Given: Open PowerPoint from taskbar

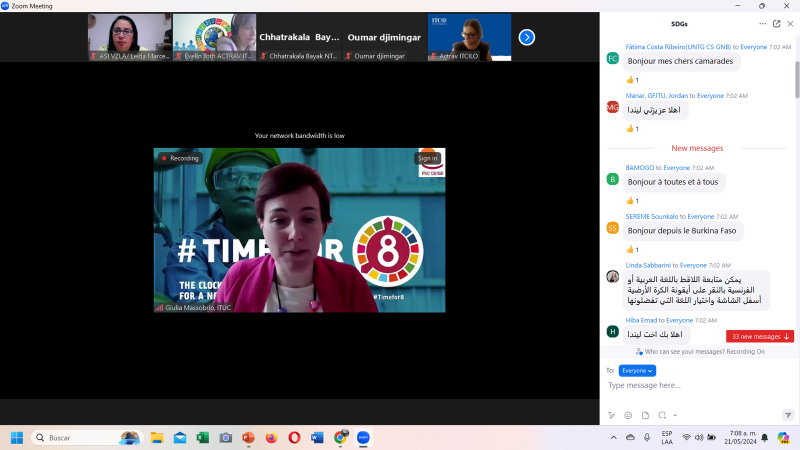Looking at the screenshot, I should pyautogui.click(x=248, y=438).
